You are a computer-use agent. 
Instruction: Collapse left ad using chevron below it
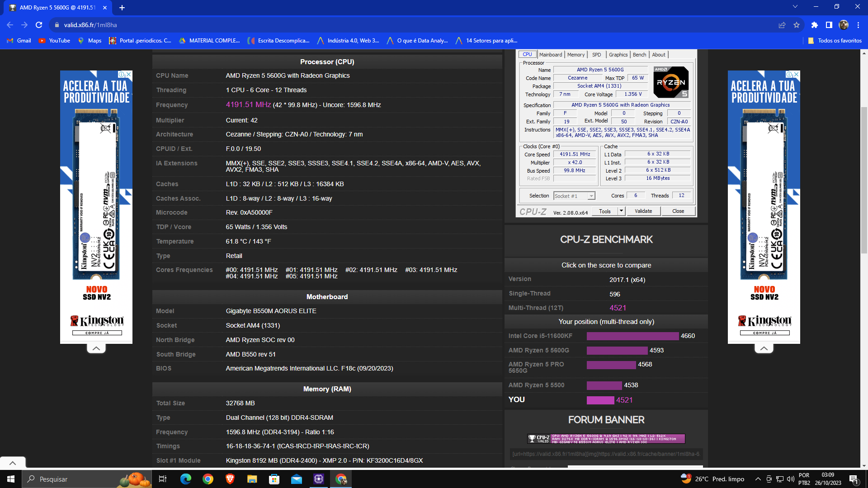tap(96, 348)
